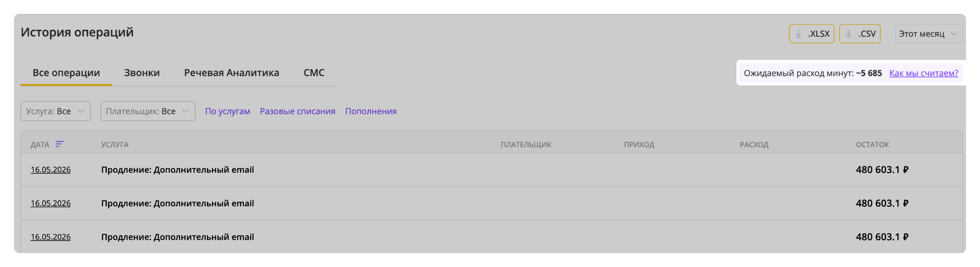Select the Все операции tab
Screen dimensions: 980x267
[66, 73]
